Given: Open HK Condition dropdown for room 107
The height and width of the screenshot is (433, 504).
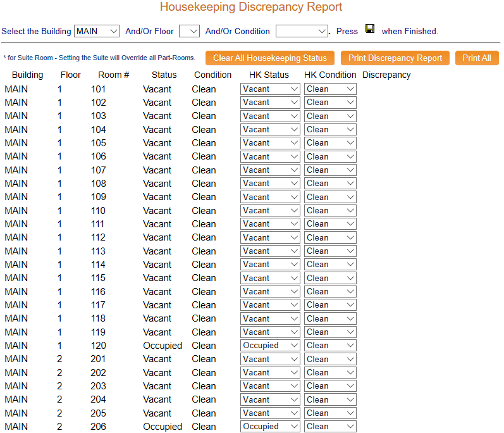Looking at the screenshot, I should (x=330, y=170).
